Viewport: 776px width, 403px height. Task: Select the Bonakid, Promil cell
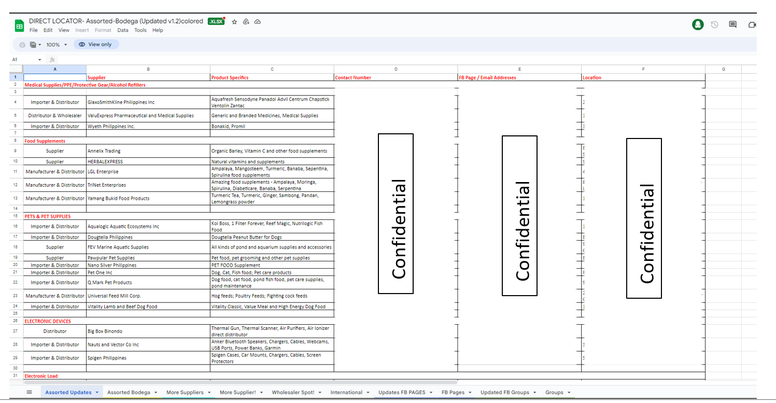pos(272,126)
